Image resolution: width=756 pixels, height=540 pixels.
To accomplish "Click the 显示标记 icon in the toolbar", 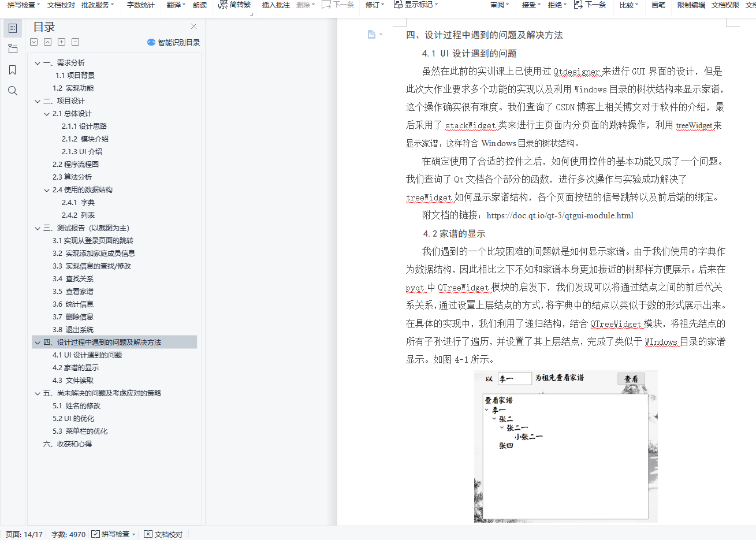I will click(398, 5).
